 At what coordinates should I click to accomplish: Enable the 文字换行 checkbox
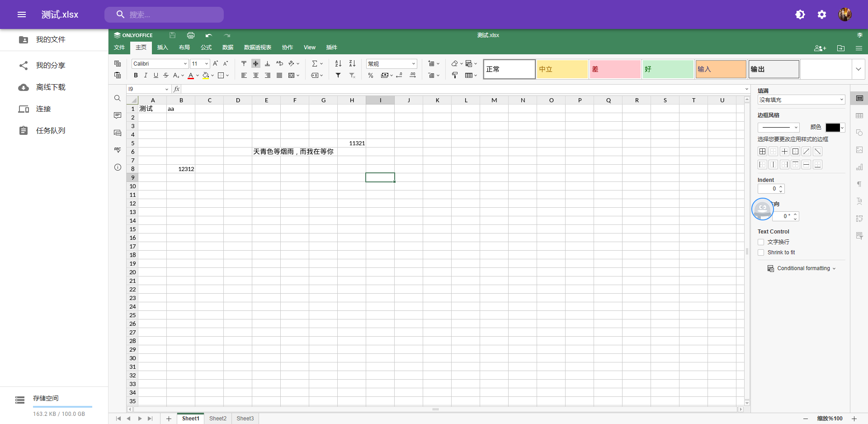761,242
